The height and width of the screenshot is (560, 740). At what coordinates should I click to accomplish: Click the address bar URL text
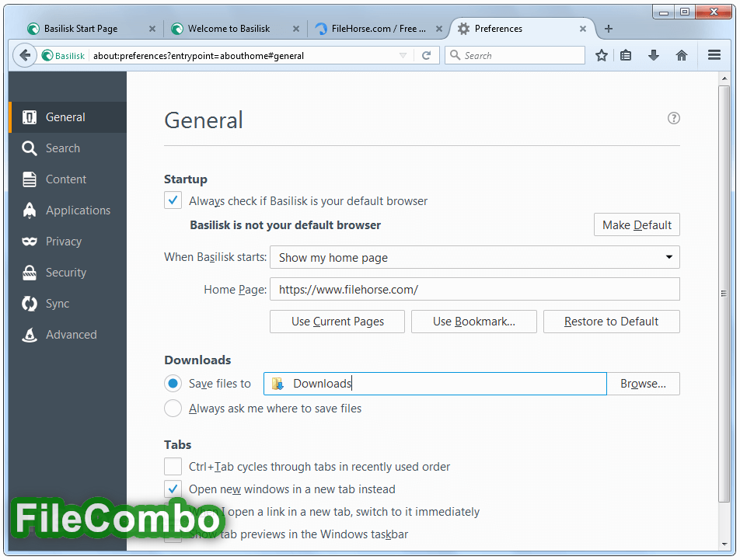(x=198, y=56)
